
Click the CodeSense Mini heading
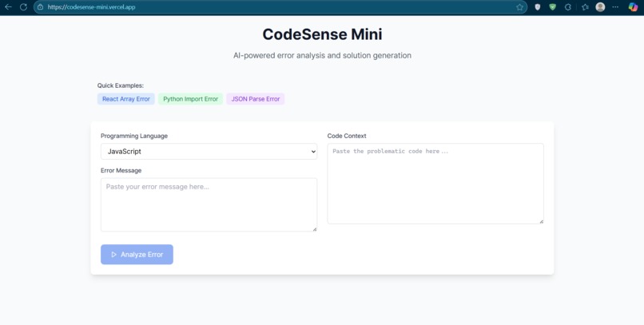point(323,34)
